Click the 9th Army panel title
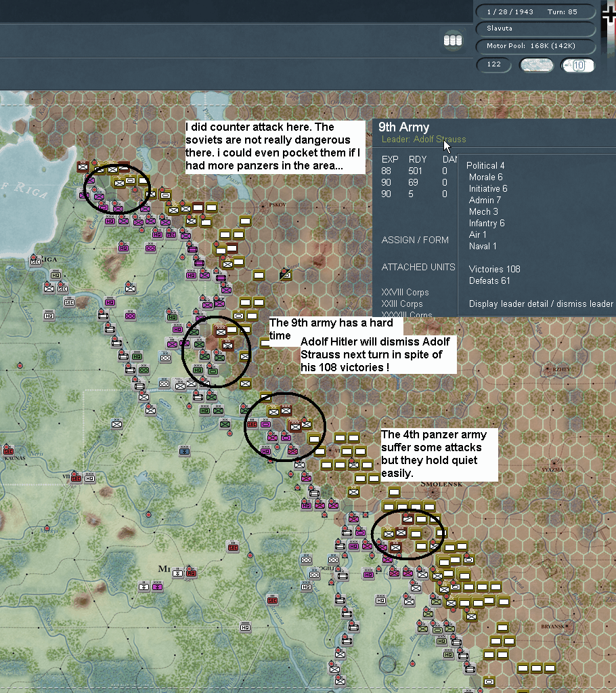Screen dimensions: 616x693 tap(403, 127)
